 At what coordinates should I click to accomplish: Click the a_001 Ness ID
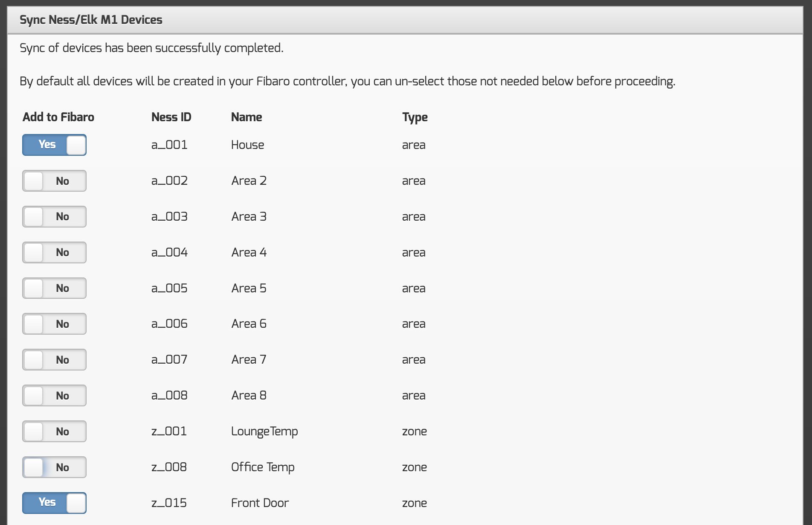coord(169,145)
